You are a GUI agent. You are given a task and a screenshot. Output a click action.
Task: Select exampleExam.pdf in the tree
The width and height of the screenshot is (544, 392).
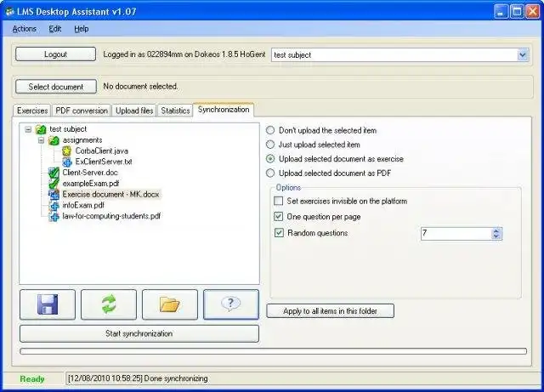[x=91, y=184]
